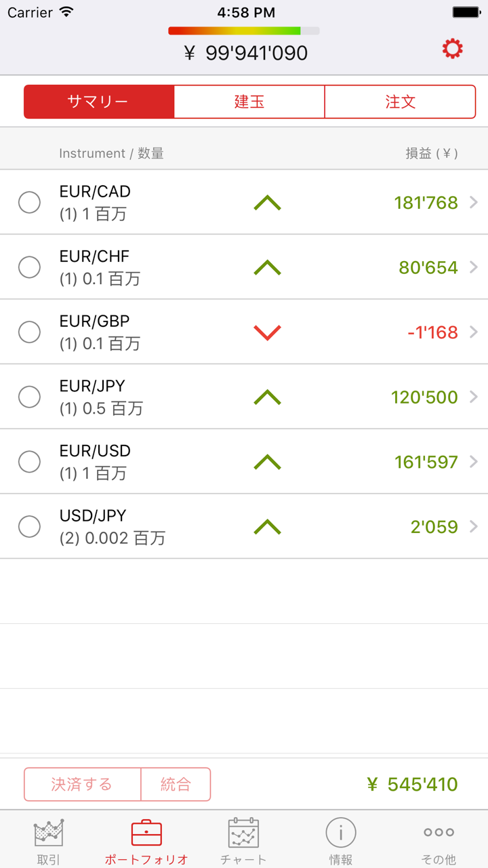
Task: Tap the ポートフォリオ briefcase icon
Action: [146, 833]
